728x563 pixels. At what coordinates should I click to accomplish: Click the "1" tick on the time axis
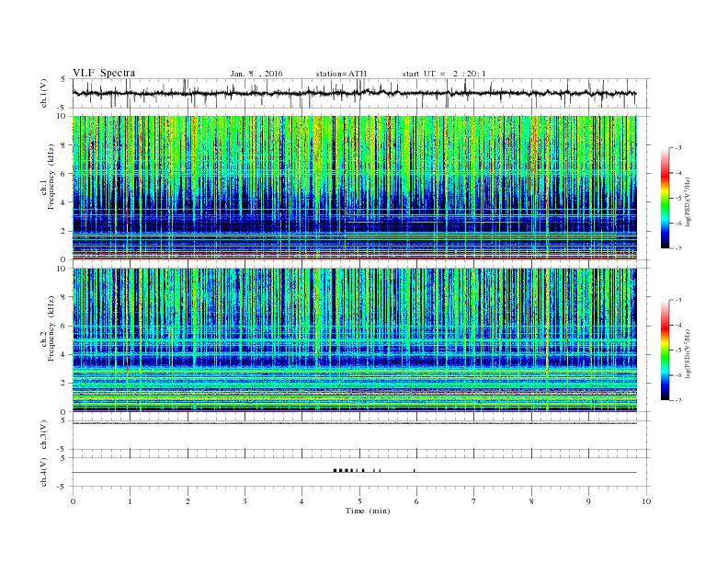[130, 501]
